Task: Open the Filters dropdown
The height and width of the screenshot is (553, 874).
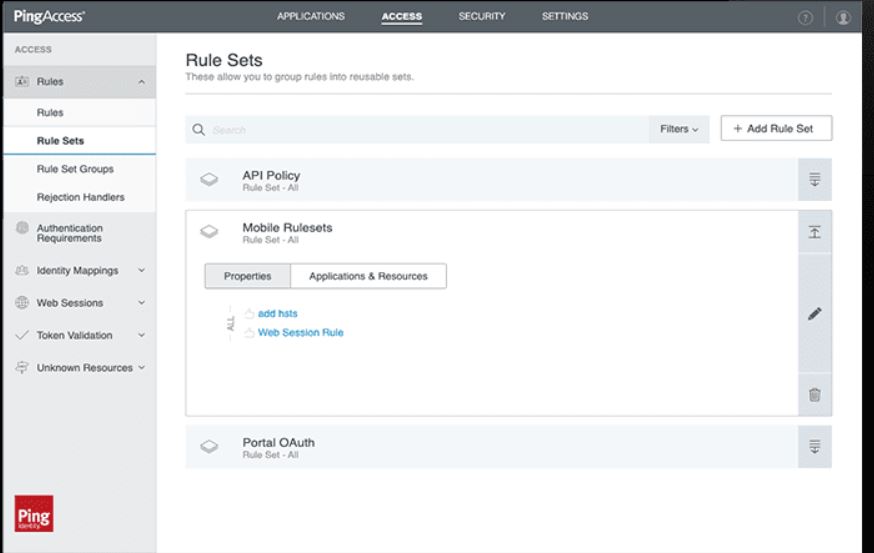Action: point(679,129)
